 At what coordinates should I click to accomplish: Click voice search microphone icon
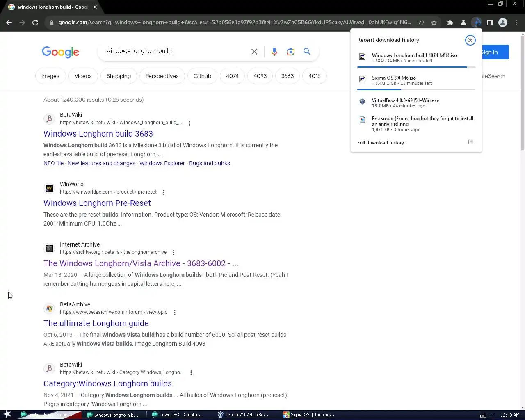coord(274,52)
